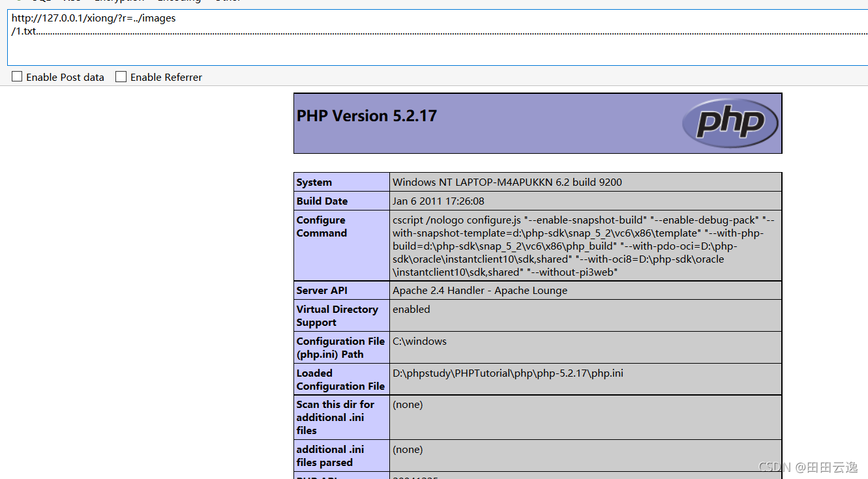Click additional .ini files parsed label
This screenshot has width=868, height=479.
click(x=342, y=456)
